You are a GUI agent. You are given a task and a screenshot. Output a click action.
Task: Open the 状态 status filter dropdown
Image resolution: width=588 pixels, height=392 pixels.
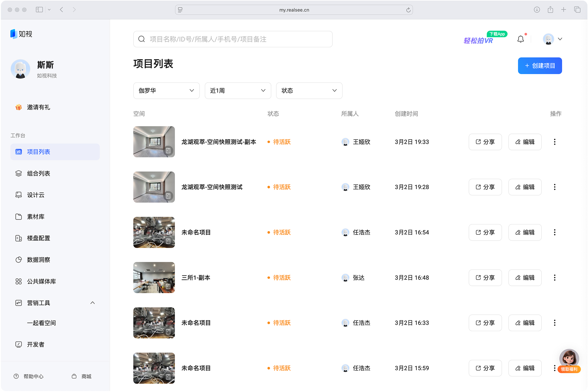pyautogui.click(x=309, y=91)
